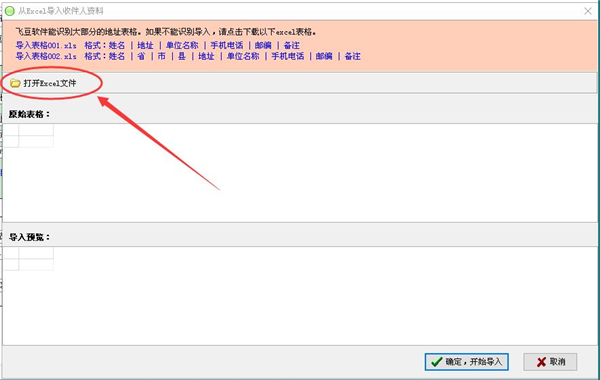The height and width of the screenshot is (380, 600).
Task: Select the 原始表格 label
Action: click(29, 114)
